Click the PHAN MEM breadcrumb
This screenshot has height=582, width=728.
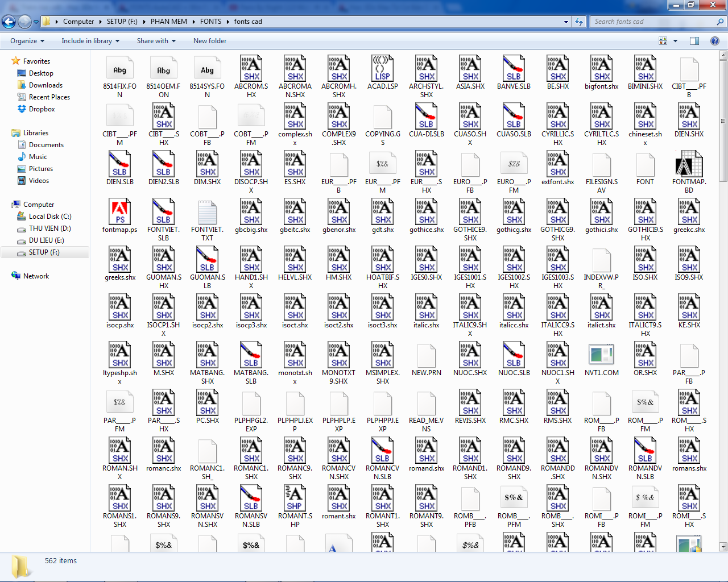coord(169,22)
